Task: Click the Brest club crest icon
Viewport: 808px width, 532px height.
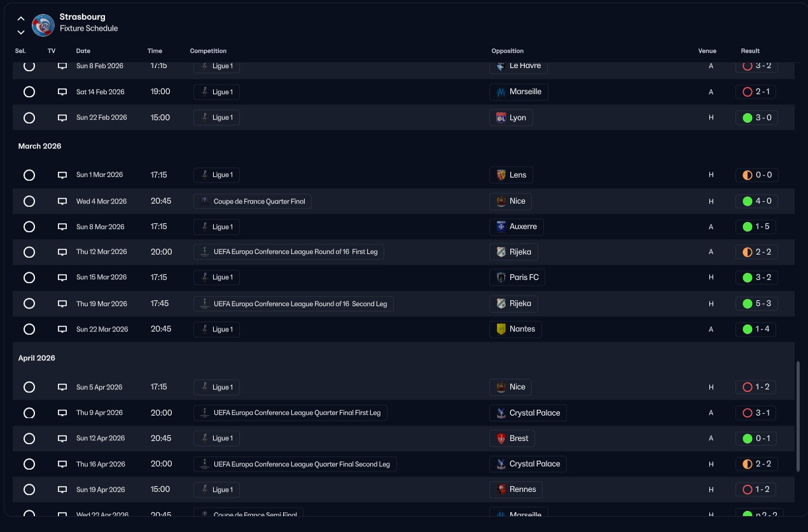Action: tap(501, 438)
